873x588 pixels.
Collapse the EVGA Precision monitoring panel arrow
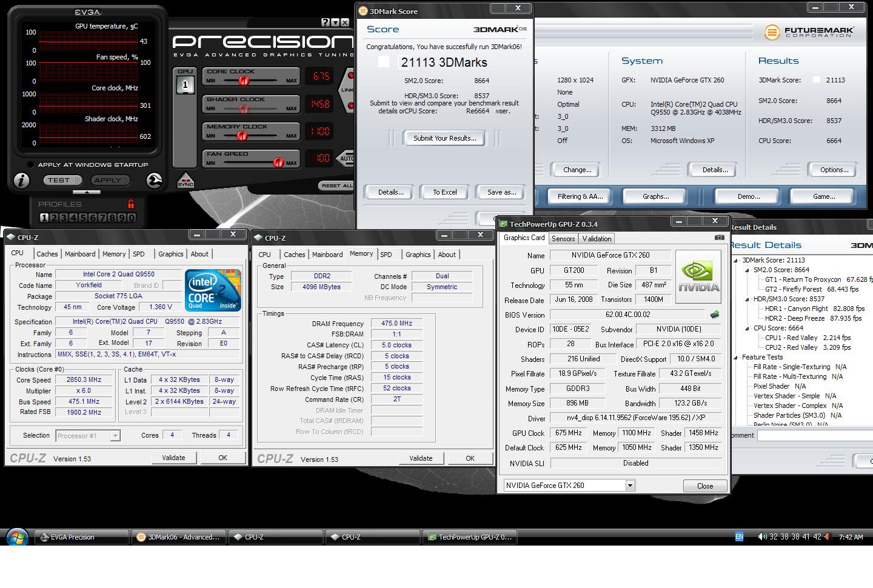pyautogui.click(x=87, y=192)
